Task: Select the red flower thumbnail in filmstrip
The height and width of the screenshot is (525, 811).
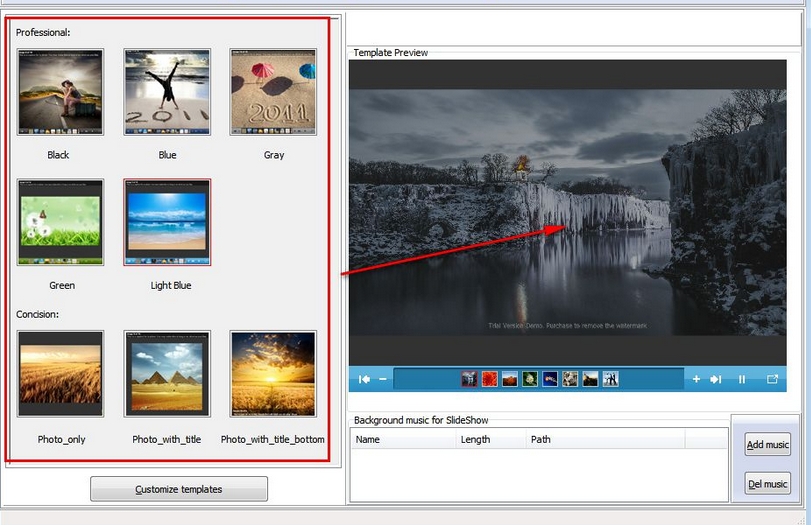Action: point(489,379)
